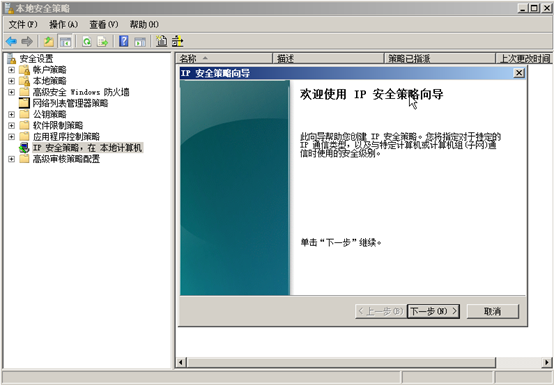Select 软件限制策略 in the tree

tap(58, 125)
